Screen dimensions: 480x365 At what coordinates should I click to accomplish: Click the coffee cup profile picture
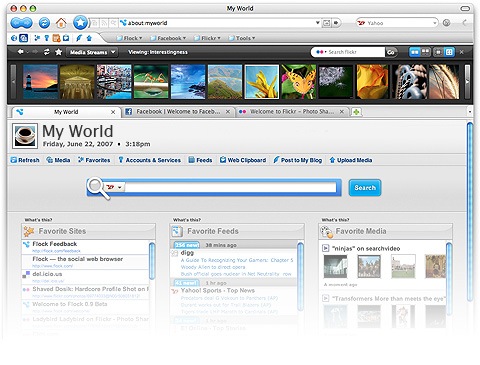25,136
